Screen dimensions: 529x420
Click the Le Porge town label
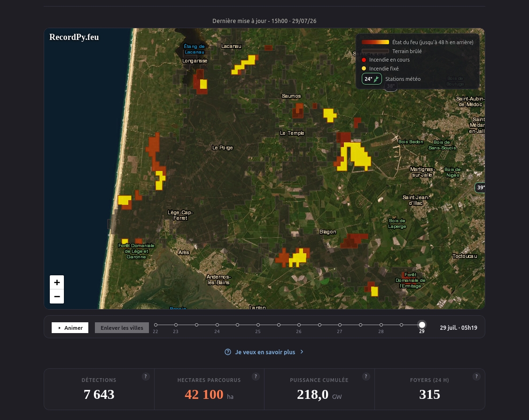222,148
